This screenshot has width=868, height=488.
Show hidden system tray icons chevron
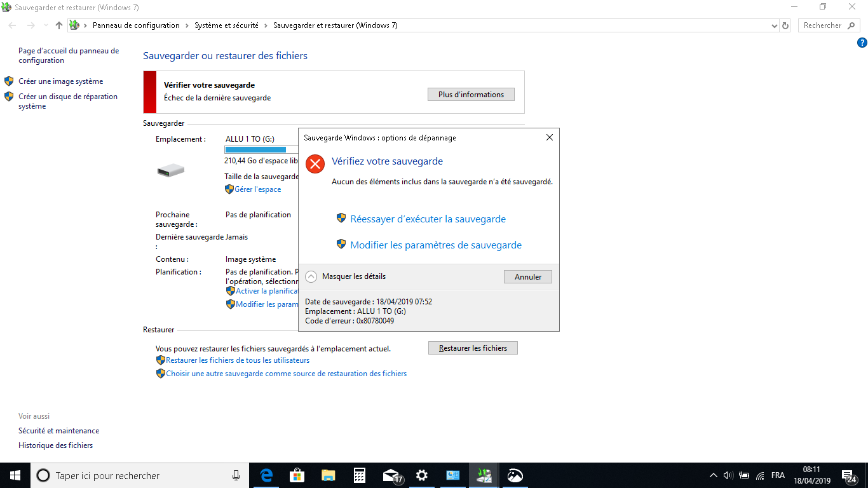point(713,475)
